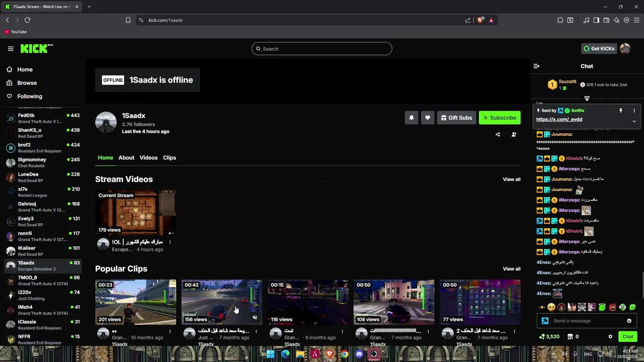Insert the red angry face emote

pos(612,307)
